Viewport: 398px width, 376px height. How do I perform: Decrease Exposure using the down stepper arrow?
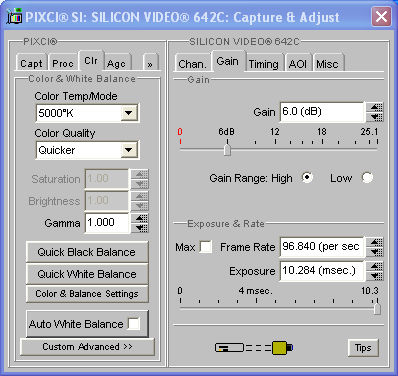pos(375,275)
